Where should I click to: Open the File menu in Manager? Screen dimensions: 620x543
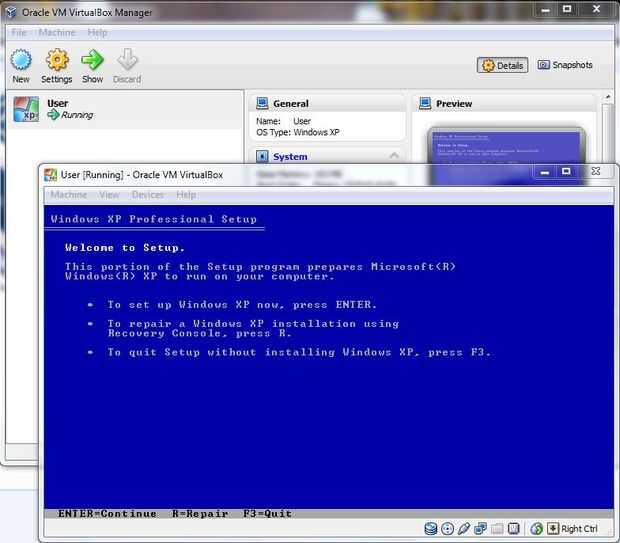[19, 32]
